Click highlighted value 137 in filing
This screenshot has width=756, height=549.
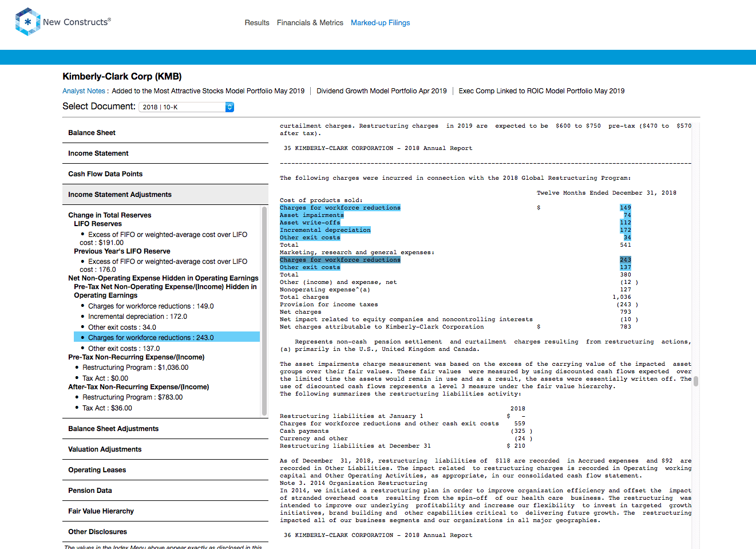tap(626, 267)
